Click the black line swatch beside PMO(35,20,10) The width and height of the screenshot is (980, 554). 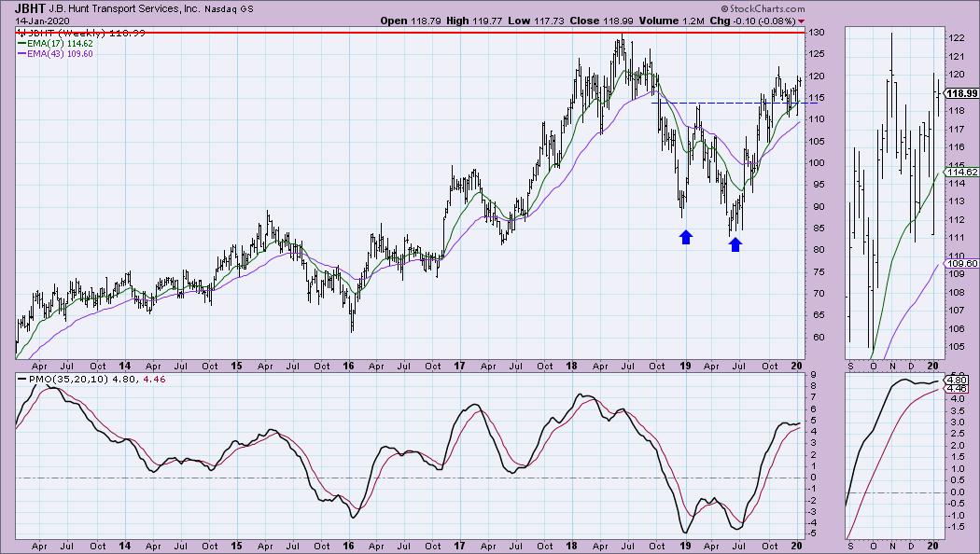tap(21, 379)
